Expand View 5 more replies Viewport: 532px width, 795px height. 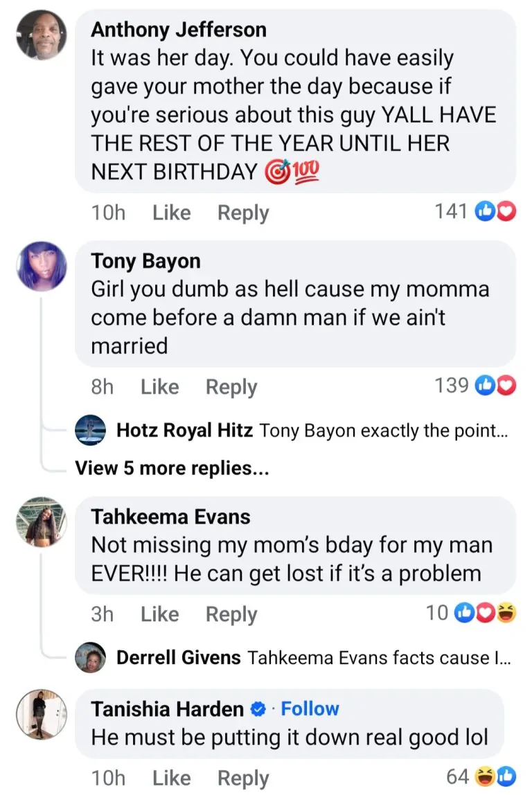tap(172, 469)
